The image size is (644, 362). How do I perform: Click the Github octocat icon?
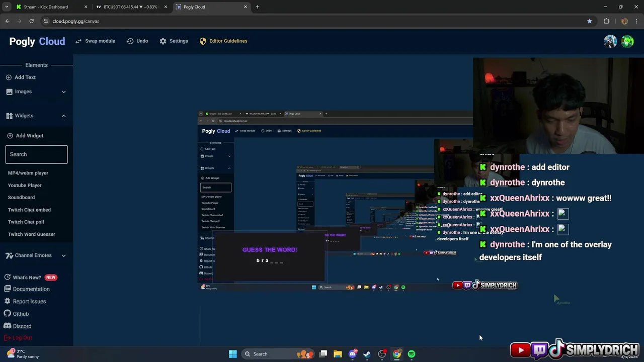point(8,314)
